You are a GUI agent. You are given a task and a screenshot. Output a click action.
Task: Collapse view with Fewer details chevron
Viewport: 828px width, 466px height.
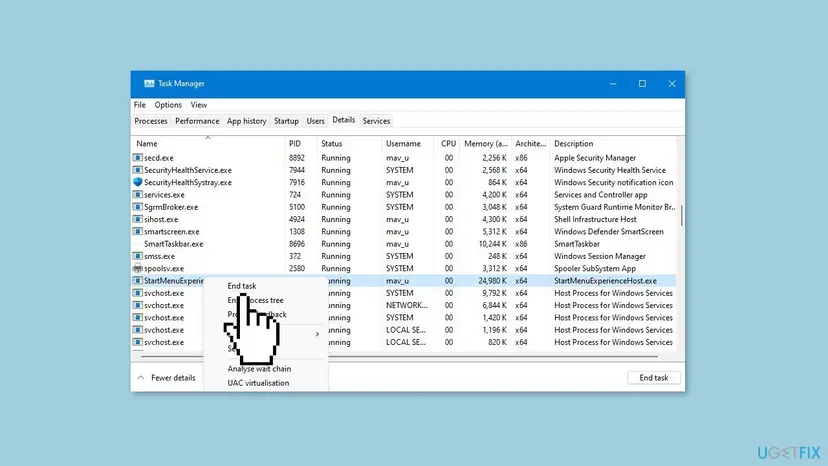140,378
